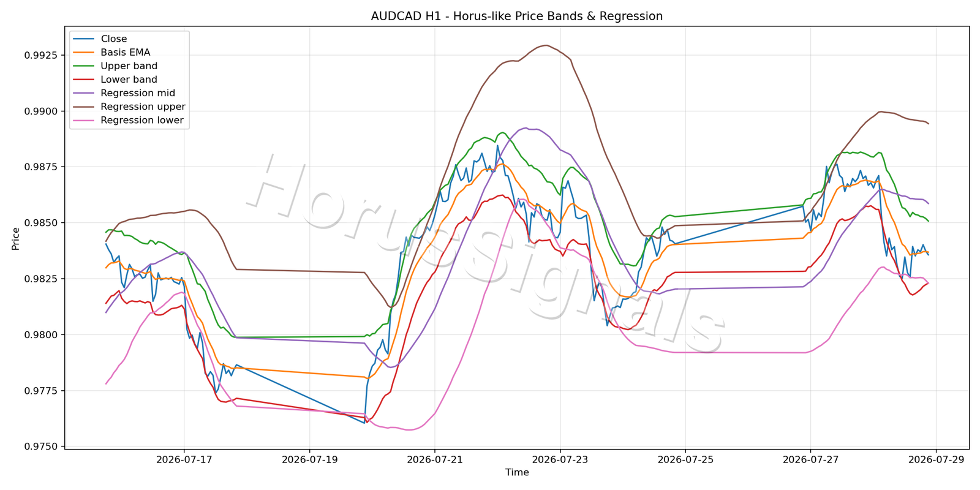The width and height of the screenshot is (980, 490).
Task: Click the 0.9775 y-axis tick label
Action: point(41,391)
